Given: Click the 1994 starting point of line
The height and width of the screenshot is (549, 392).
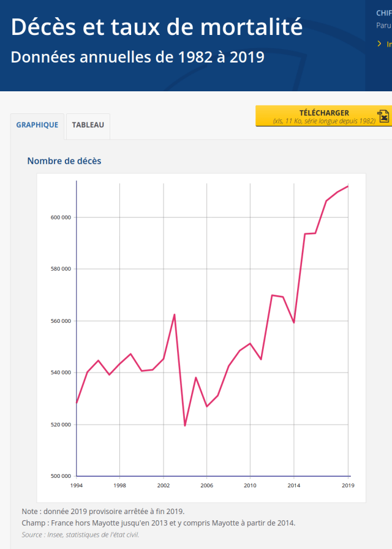Looking at the screenshot, I should point(77,403).
